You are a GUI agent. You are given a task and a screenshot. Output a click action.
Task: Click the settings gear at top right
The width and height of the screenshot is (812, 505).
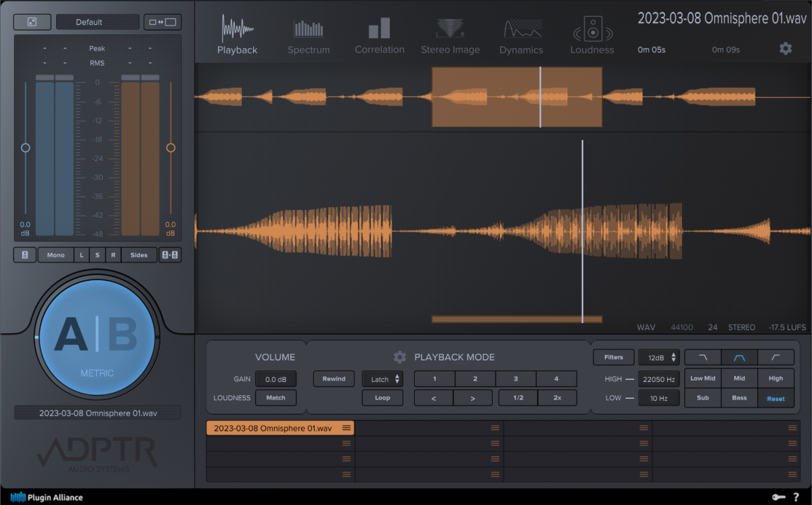[x=785, y=49]
